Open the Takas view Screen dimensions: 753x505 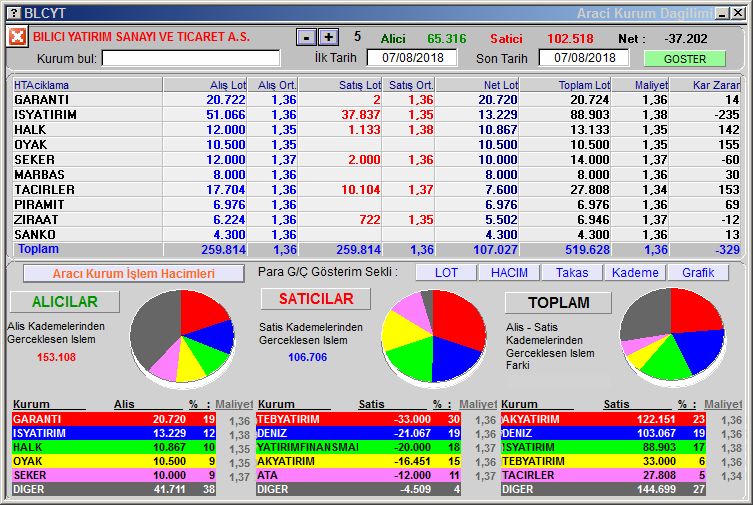point(572,273)
